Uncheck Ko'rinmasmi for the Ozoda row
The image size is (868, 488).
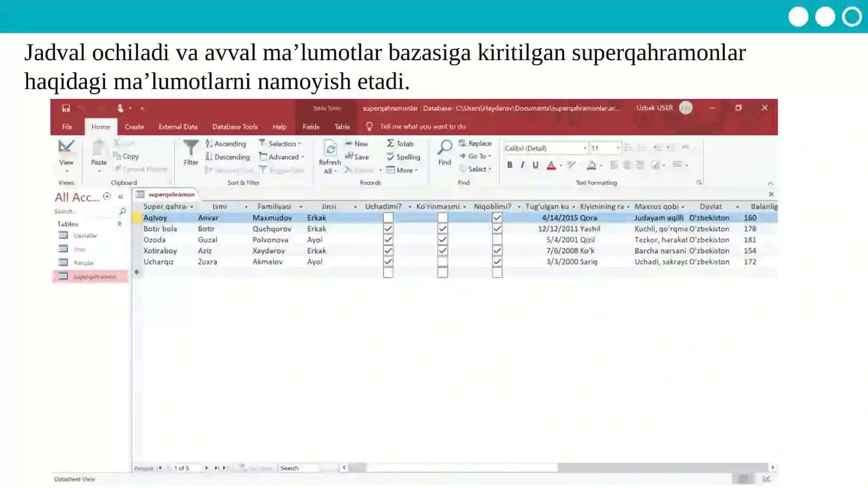click(443, 240)
